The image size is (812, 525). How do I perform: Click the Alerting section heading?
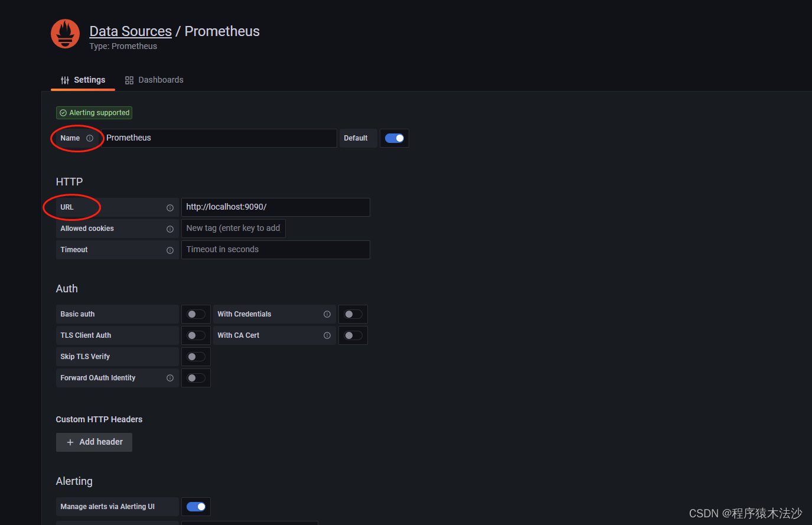74,481
